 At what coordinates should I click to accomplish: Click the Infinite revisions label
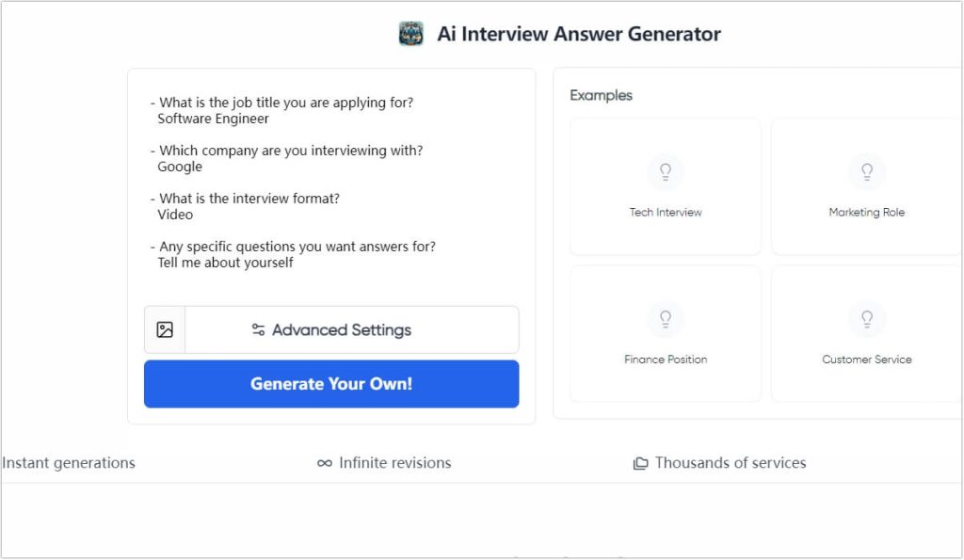coord(394,463)
